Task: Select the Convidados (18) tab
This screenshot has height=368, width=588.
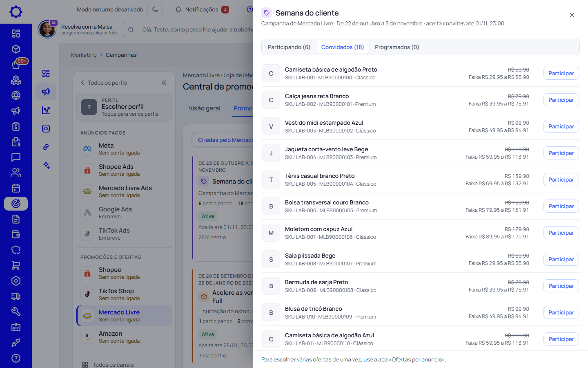Action: [343, 47]
